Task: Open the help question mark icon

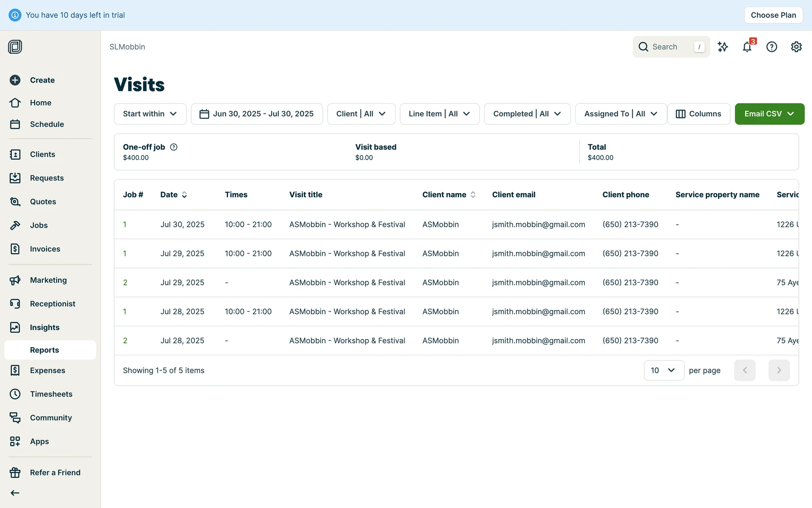Action: point(771,47)
